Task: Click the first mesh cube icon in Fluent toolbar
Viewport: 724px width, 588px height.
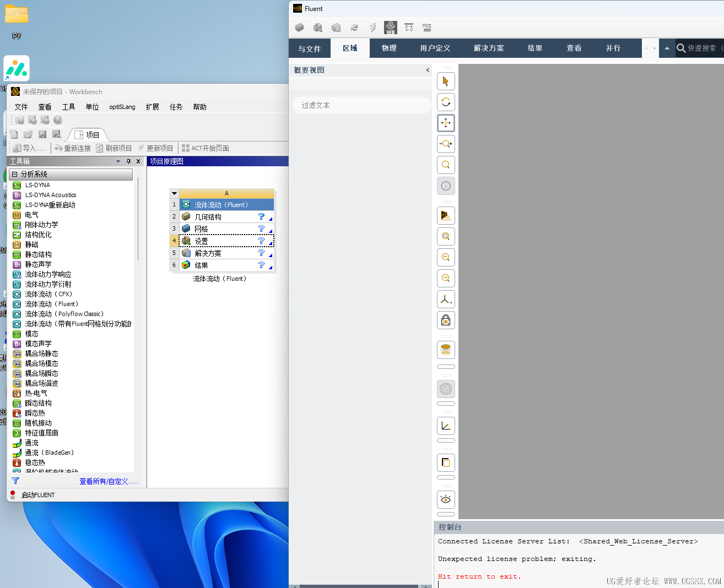Action: [300, 28]
